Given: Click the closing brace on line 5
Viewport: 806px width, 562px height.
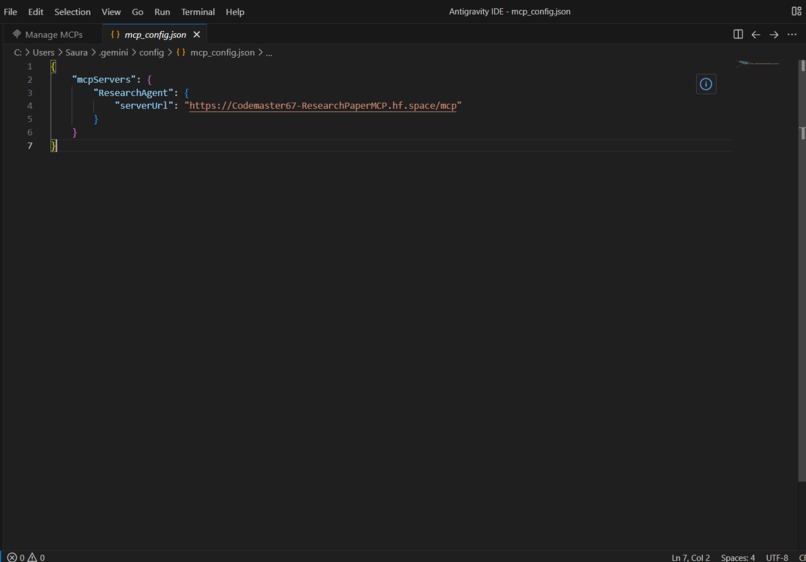Looking at the screenshot, I should [96, 119].
